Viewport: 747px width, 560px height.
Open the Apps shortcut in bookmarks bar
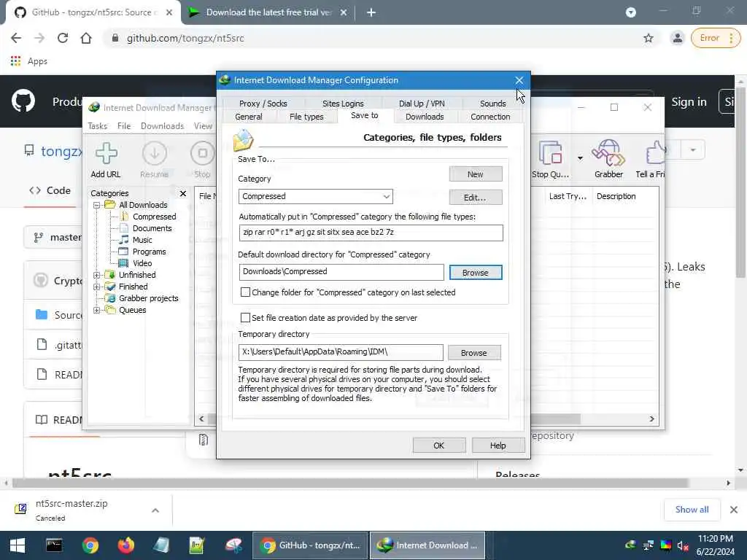click(29, 61)
